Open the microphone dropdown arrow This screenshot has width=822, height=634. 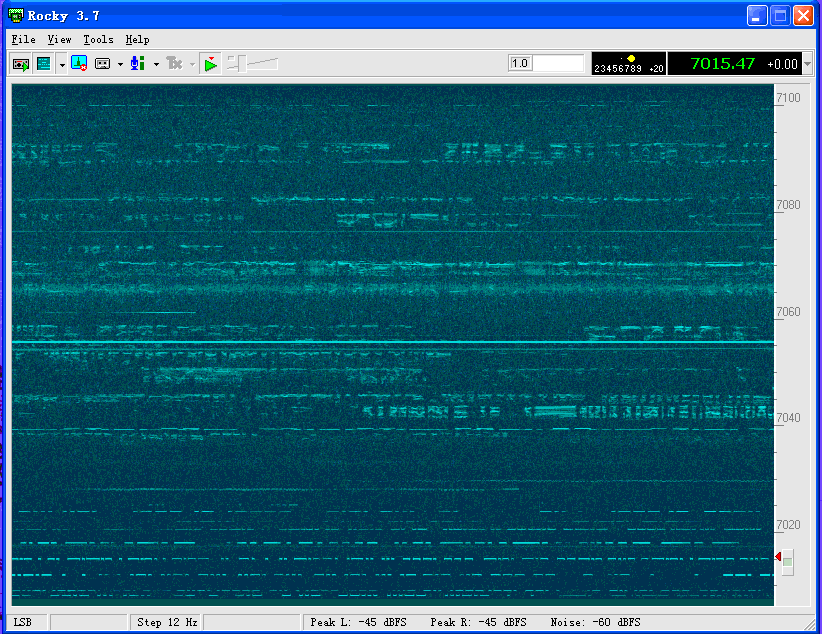point(156,65)
